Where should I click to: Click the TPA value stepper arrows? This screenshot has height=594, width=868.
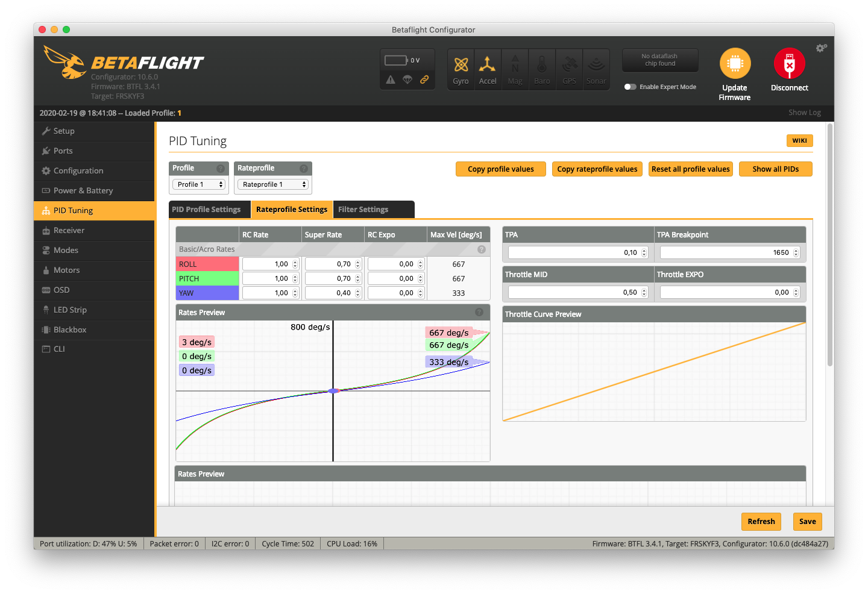[644, 252]
